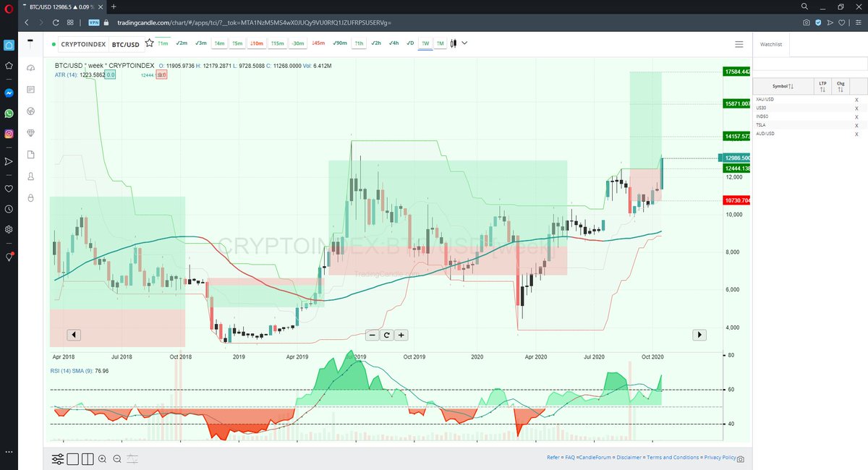Add BTC/USD to favorites with star icon
Screen dimensions: 868x470
click(149, 43)
